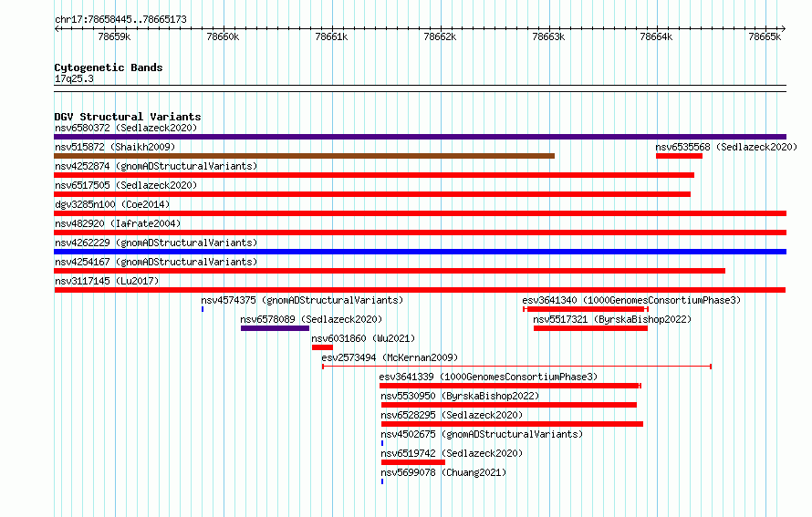The width and height of the screenshot is (812, 517).
Task: Select the thin red esv2573494 line
Action: [516, 367]
